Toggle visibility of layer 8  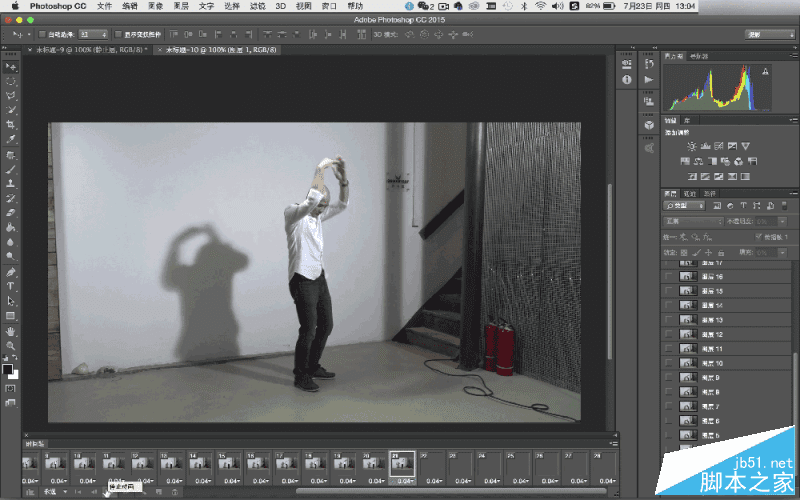tap(668, 392)
